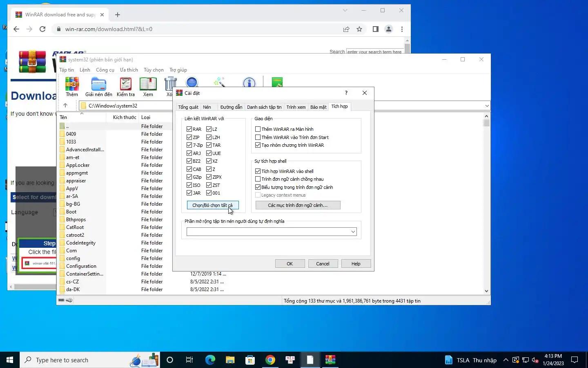The width and height of the screenshot is (588, 368).
Task: Open the Bảo mật tab
Action: (x=318, y=107)
